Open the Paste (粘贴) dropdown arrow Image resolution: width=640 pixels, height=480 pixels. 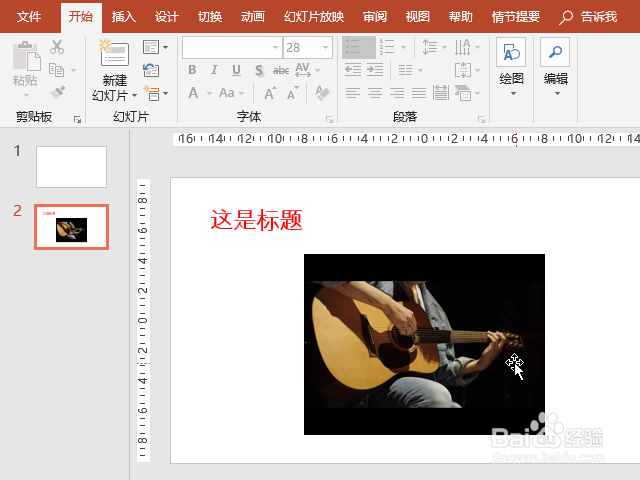point(26,96)
